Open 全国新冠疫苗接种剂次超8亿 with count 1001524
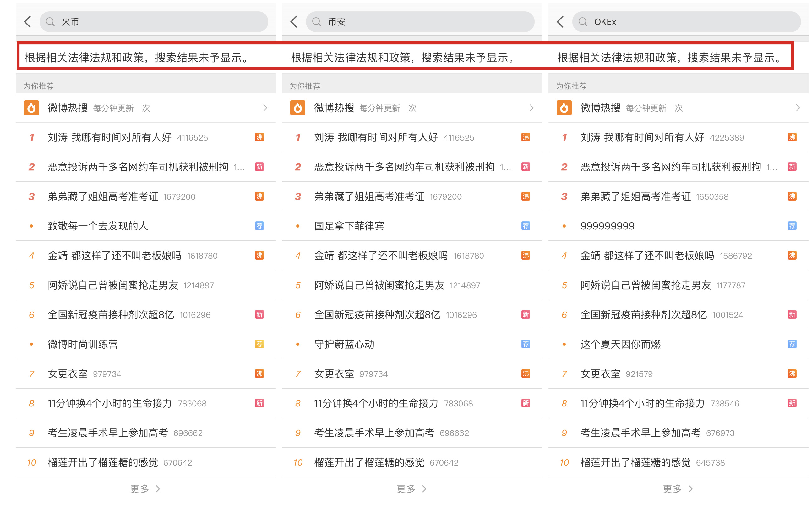 tap(678, 315)
